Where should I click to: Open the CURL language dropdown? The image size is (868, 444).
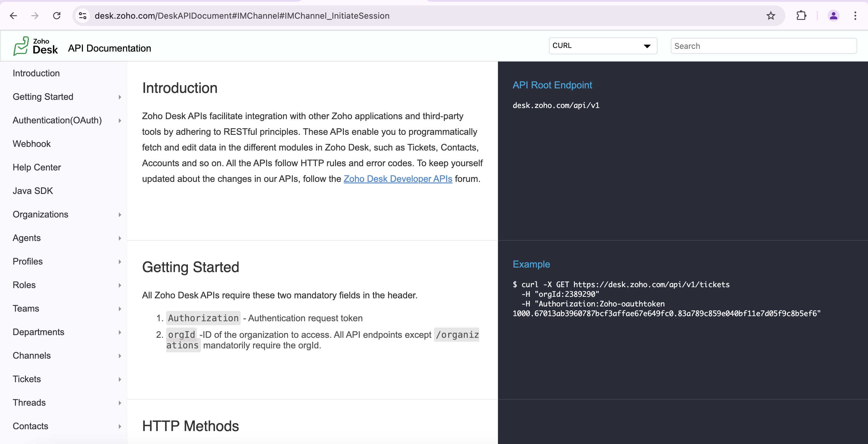point(603,46)
